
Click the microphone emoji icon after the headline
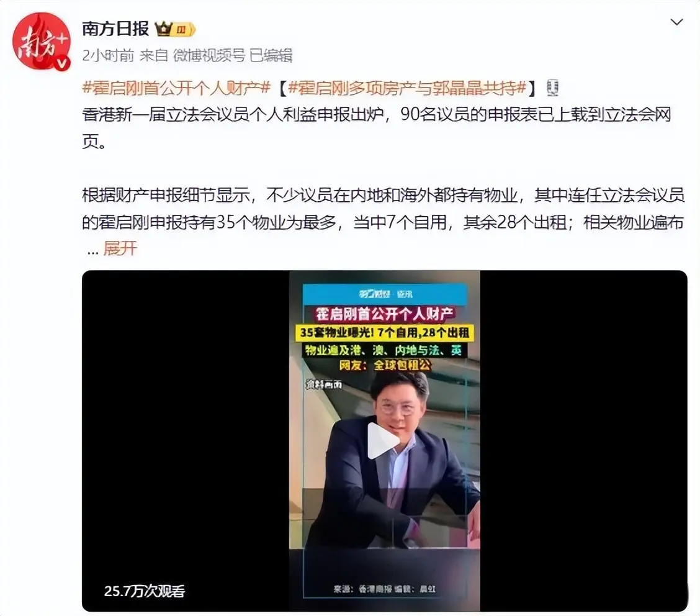[553, 88]
